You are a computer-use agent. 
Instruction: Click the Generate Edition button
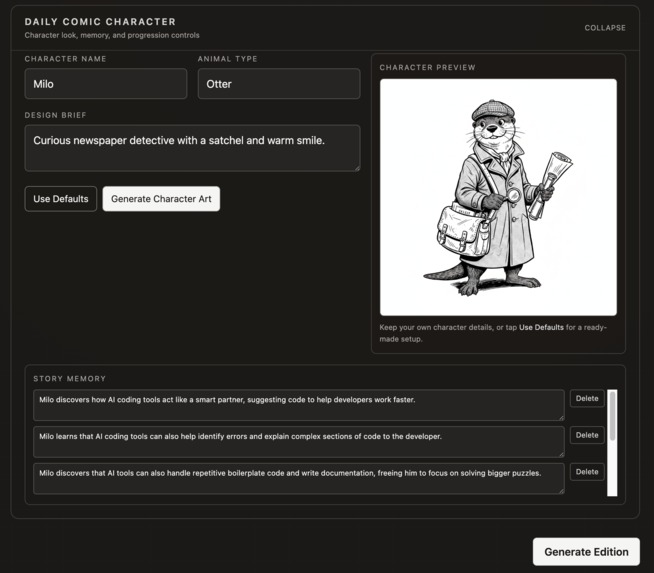click(586, 552)
